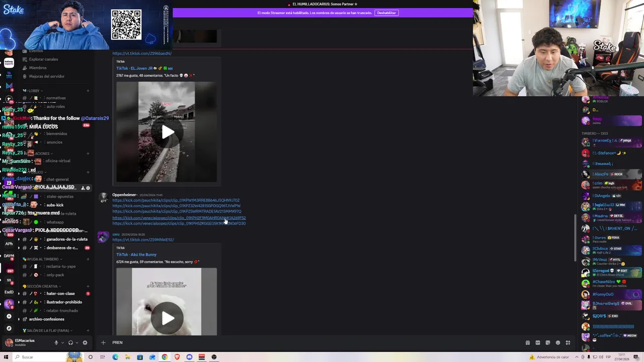Screen dimensions: 644x362
Task: Add a channel to the LOBBY category
Action: [88, 91]
